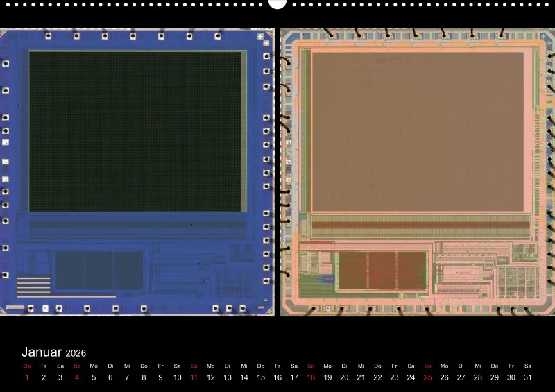Select day number 16
555x392 pixels.
pos(277,377)
